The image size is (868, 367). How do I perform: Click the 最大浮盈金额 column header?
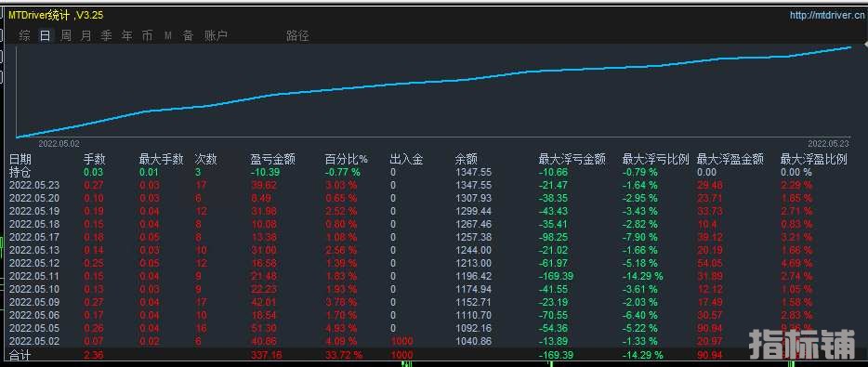730,160
